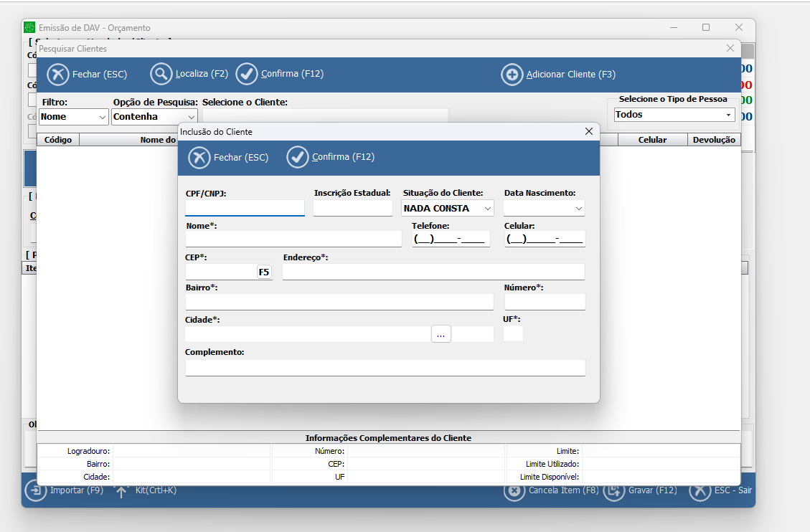Viewport: 810px width, 532px height.
Task: Click the Adicionar Cliente (F3) plus icon
Action: 512,75
